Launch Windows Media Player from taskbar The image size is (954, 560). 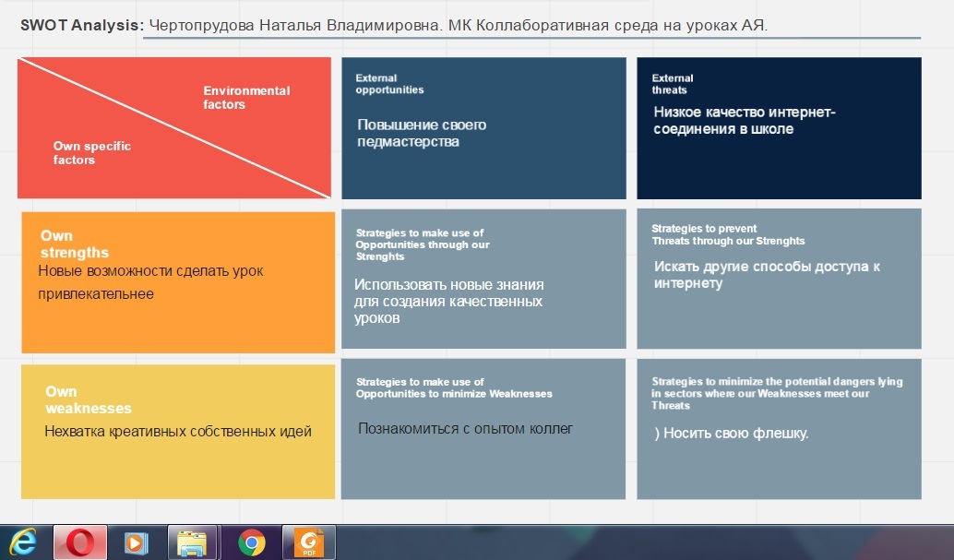pyautogui.click(x=137, y=543)
